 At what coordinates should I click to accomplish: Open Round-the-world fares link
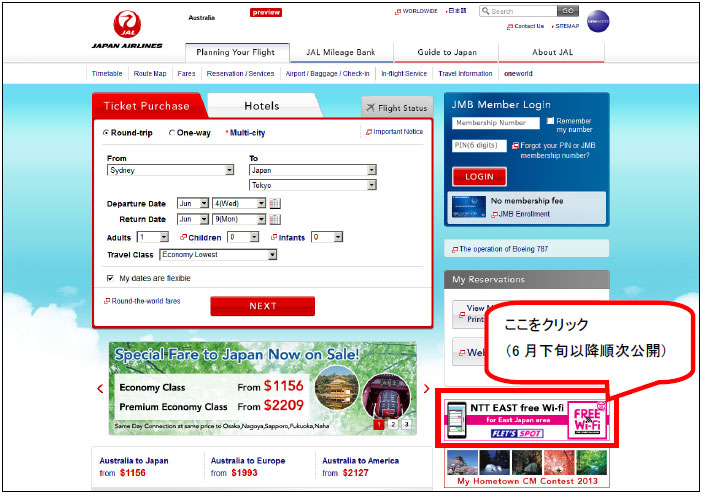click(x=143, y=301)
